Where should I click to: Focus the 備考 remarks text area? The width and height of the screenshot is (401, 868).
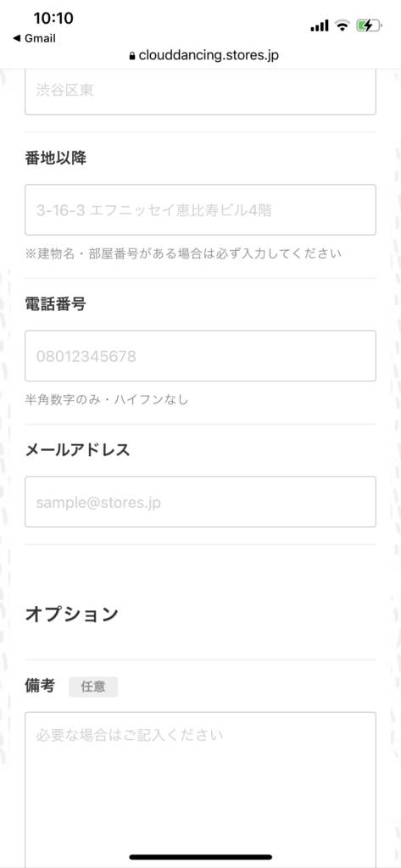[x=200, y=786]
